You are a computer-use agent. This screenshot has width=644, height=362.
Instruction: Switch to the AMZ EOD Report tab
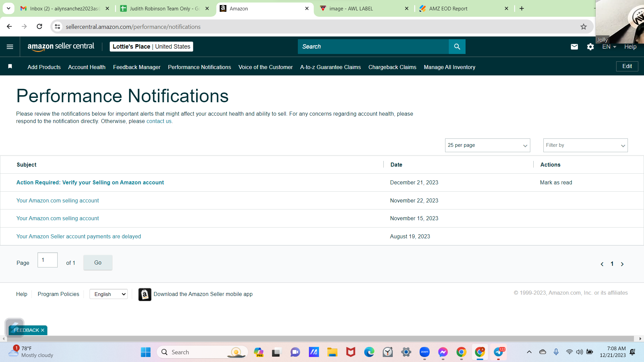tap(464, 8)
